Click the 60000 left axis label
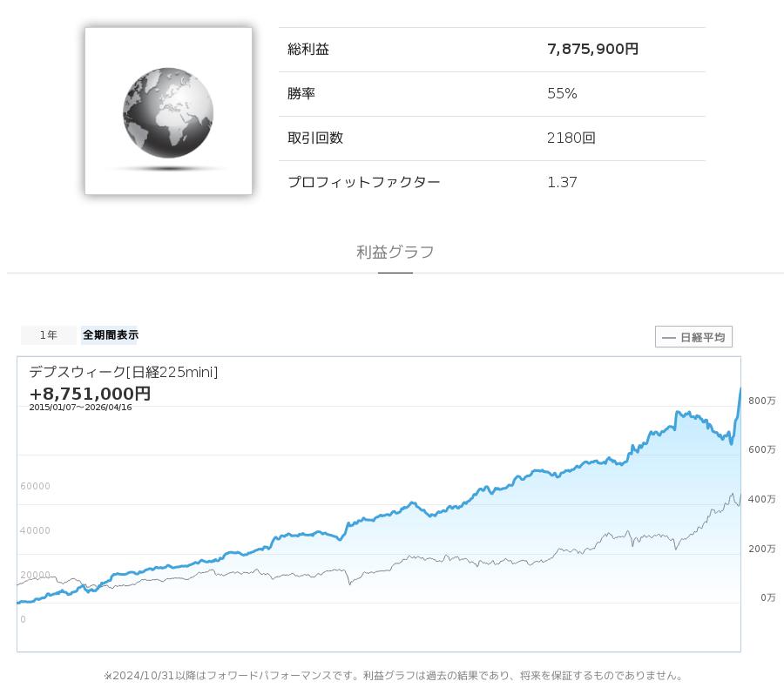Screen dimensions: 784x688 pyautogui.click(x=35, y=487)
